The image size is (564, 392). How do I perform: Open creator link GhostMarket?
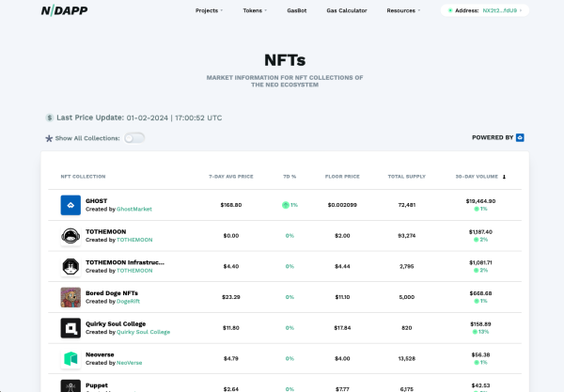134,209
